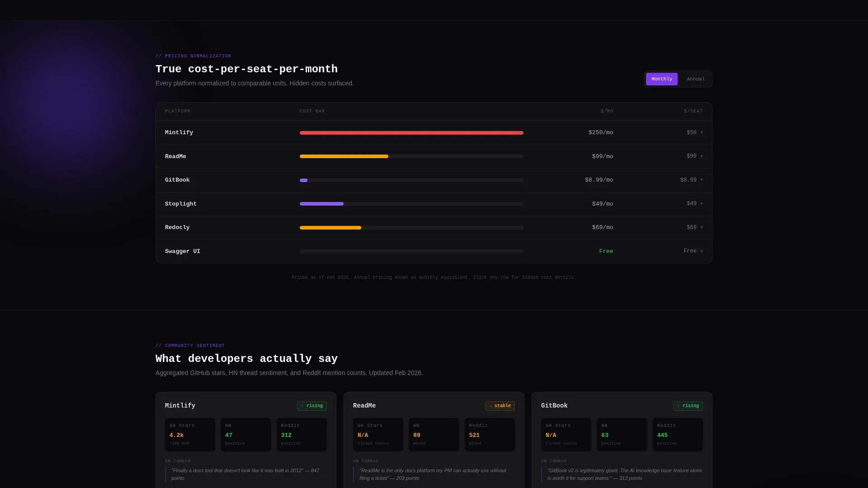Click the GitBook rising badge
868x488 pixels.
(x=688, y=406)
